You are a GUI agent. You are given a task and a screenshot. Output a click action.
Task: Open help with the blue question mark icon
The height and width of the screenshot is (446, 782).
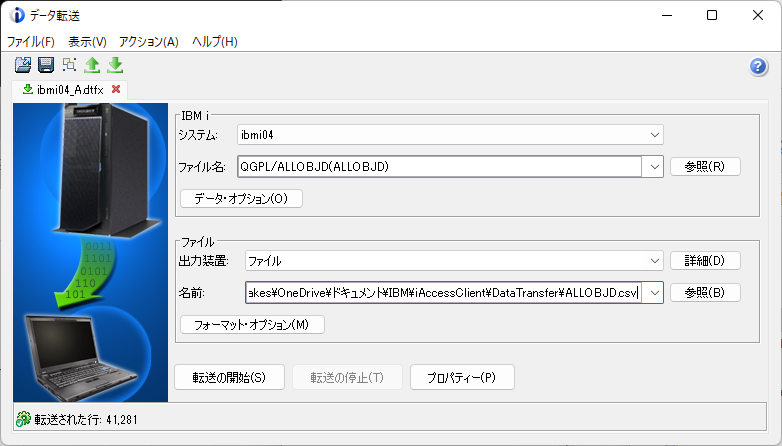[758, 66]
